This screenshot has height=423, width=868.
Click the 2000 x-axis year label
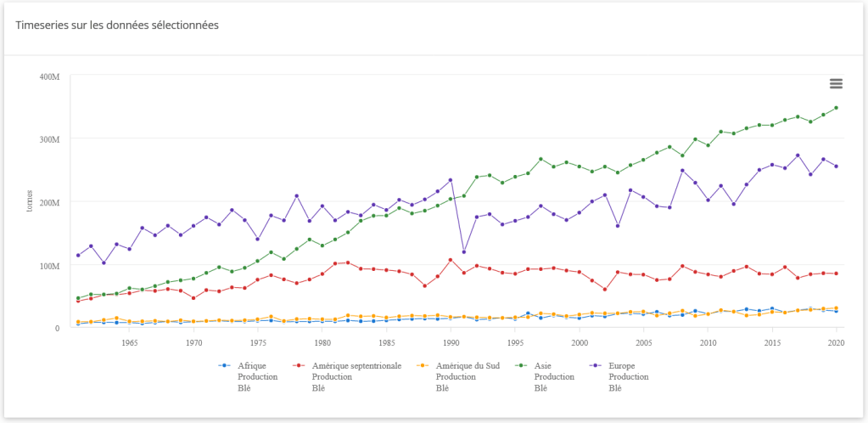coord(580,343)
